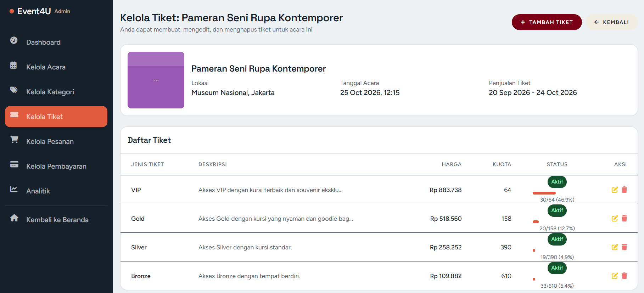Screen dimensions: 644x293
Task: Click the 19/390 (4.9%) sales text
Action: point(557,257)
